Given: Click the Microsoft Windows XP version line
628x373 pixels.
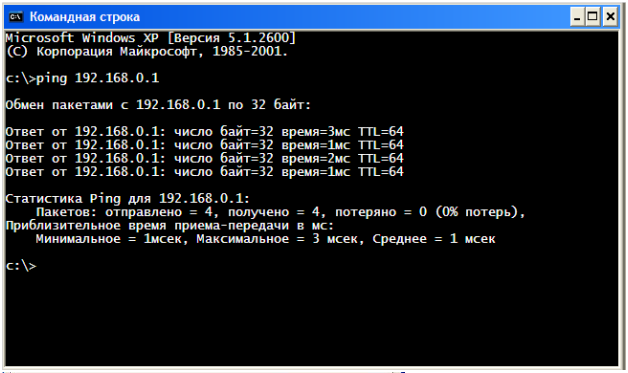Looking at the screenshot, I should [151, 38].
